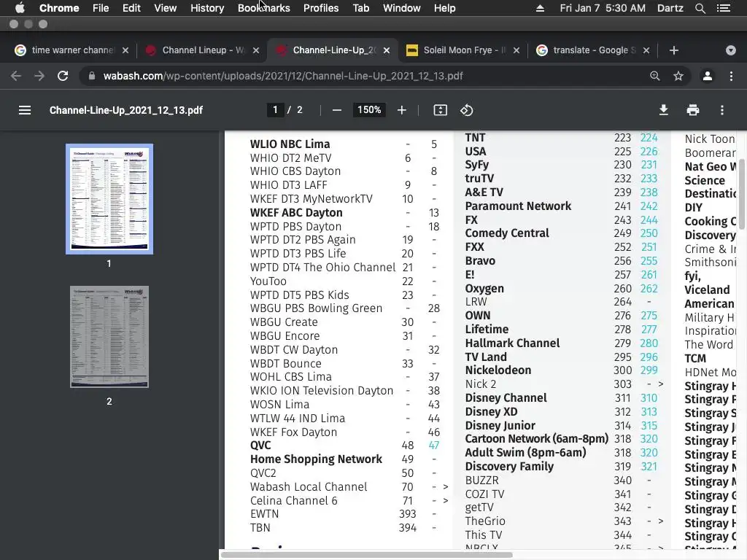Download the PDF file
Viewport: 747px width, 560px height.
663,111
